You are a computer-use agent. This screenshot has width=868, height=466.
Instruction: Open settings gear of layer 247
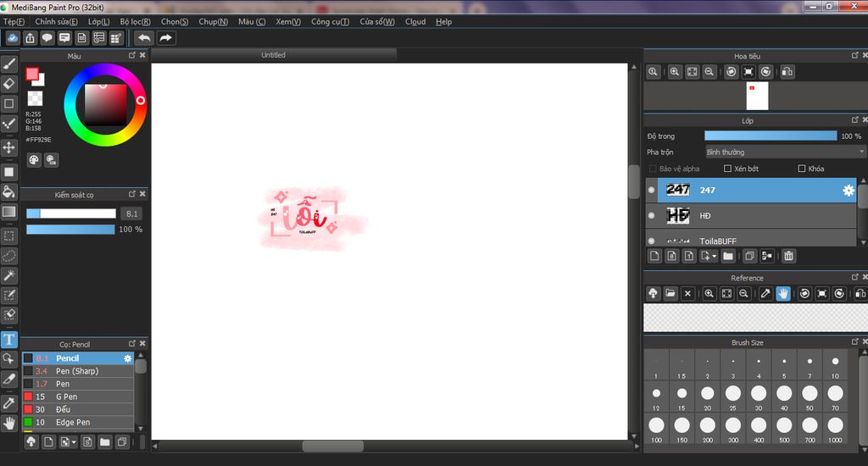click(848, 191)
